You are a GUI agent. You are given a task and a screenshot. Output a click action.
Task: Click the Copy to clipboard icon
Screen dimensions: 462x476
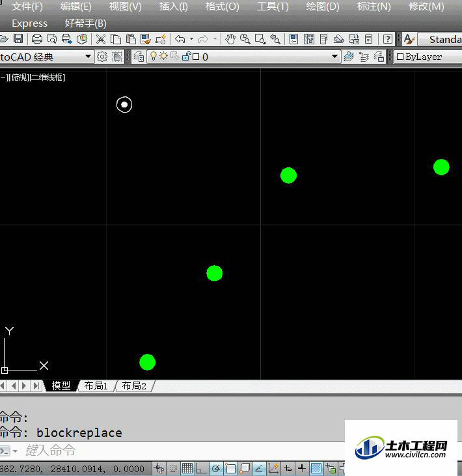pyautogui.click(x=116, y=39)
